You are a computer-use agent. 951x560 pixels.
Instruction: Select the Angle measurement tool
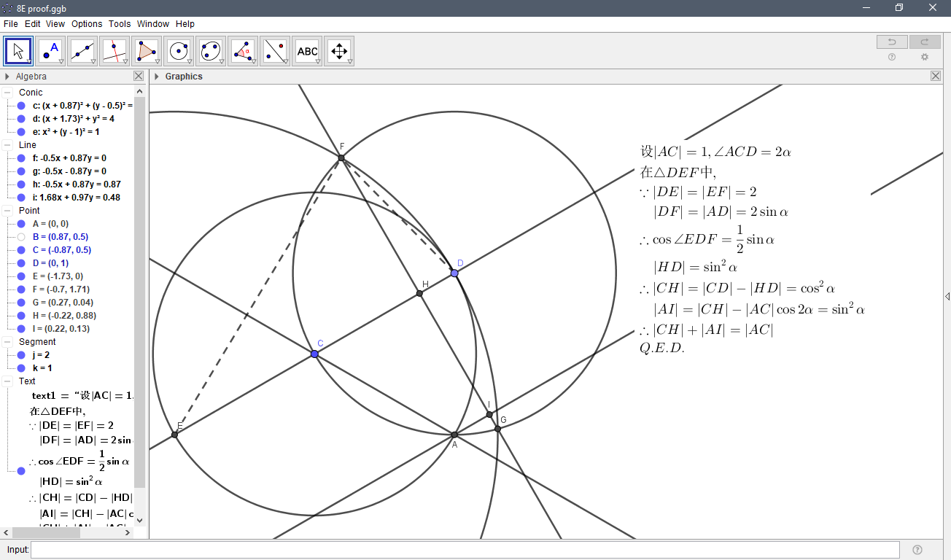tap(243, 50)
